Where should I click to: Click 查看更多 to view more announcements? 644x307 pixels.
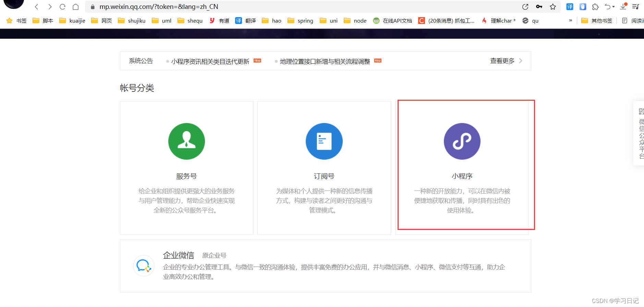(x=502, y=61)
